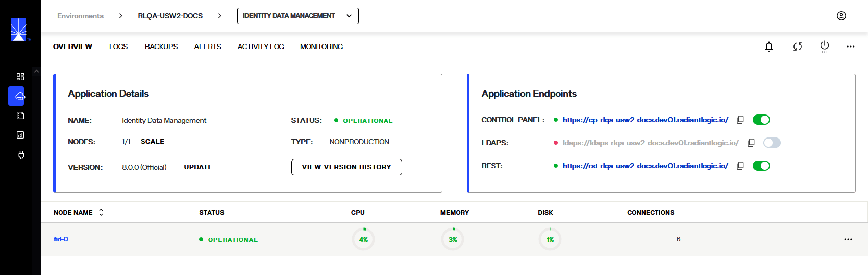This screenshot has width=868, height=275.
Task: Click the notifications bell icon
Action: click(x=769, y=47)
